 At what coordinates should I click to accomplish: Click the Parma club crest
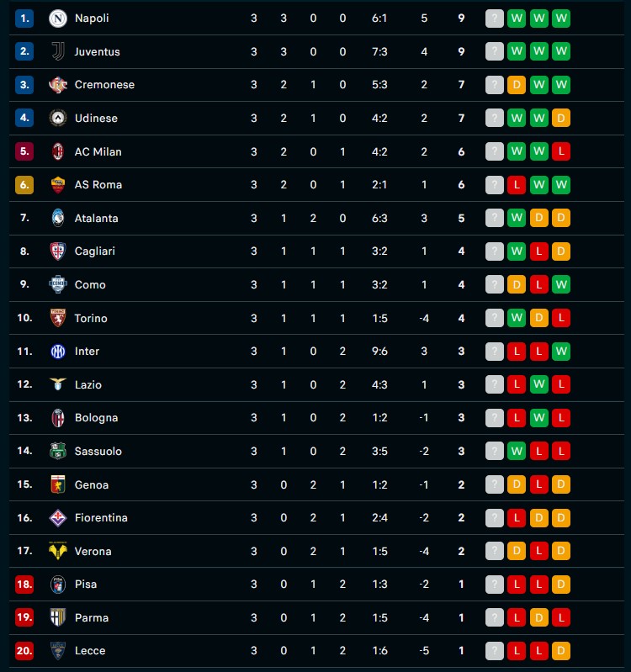pyautogui.click(x=58, y=617)
